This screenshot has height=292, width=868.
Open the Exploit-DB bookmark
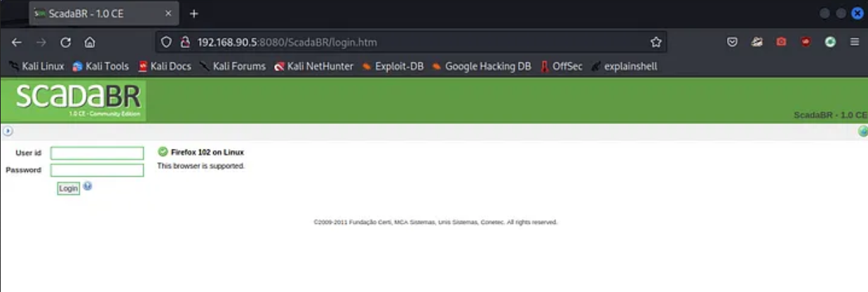393,67
